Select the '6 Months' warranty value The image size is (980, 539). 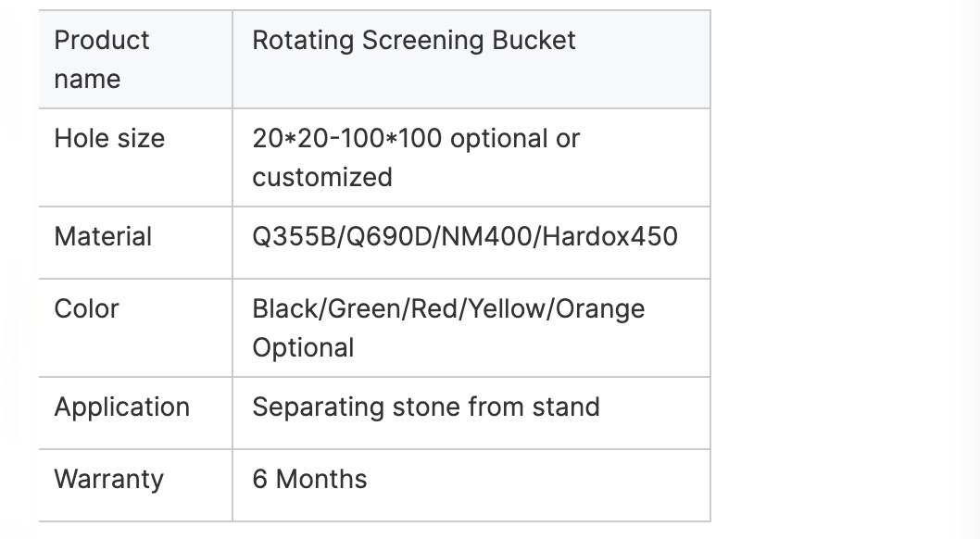tap(309, 480)
